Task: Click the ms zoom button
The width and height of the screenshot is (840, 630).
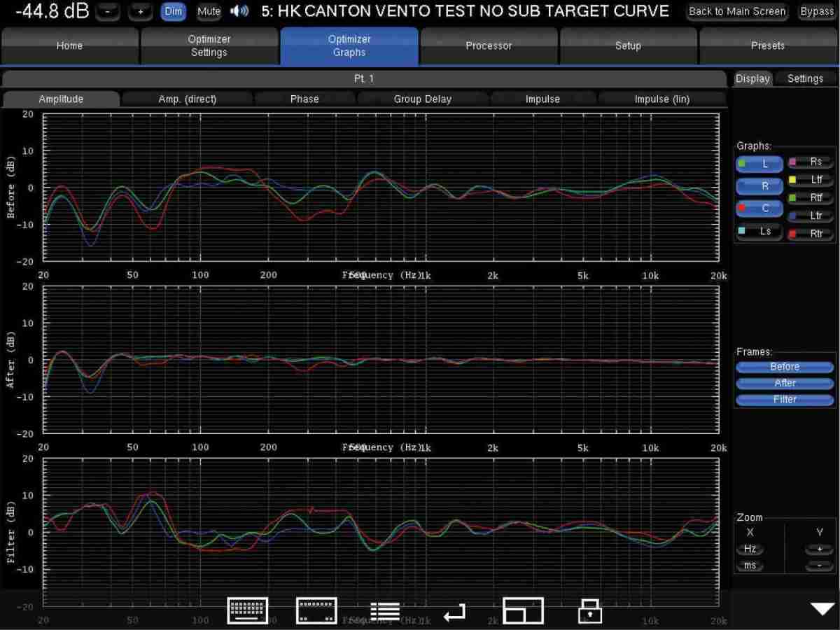Action: (x=750, y=566)
